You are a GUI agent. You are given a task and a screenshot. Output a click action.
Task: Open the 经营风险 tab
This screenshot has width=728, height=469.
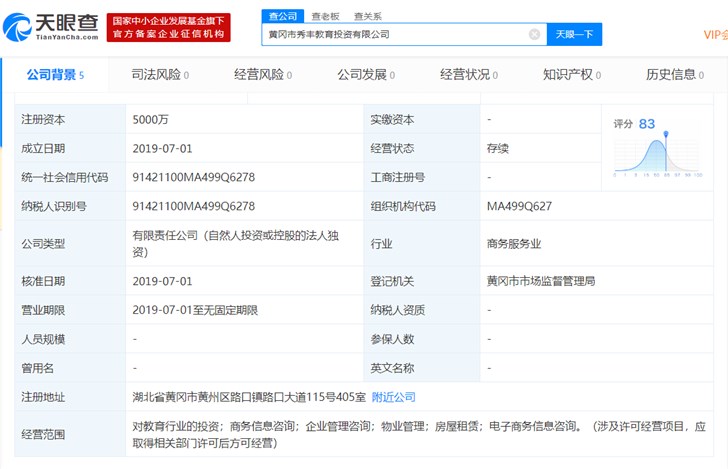263,75
